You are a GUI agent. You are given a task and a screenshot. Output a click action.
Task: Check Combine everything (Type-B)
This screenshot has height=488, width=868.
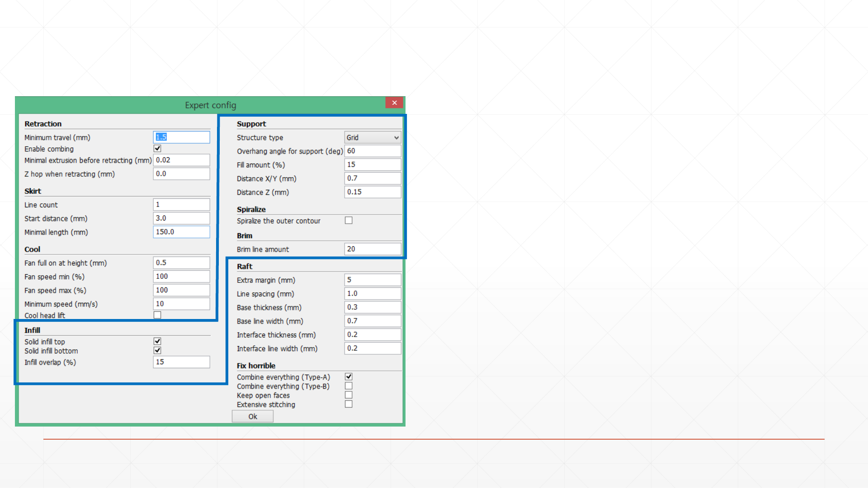[349, 386]
